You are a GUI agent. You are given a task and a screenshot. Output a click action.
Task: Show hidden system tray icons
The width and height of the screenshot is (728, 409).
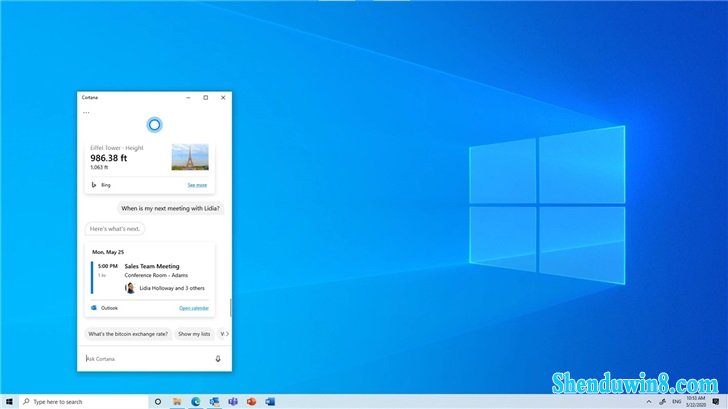(x=649, y=402)
